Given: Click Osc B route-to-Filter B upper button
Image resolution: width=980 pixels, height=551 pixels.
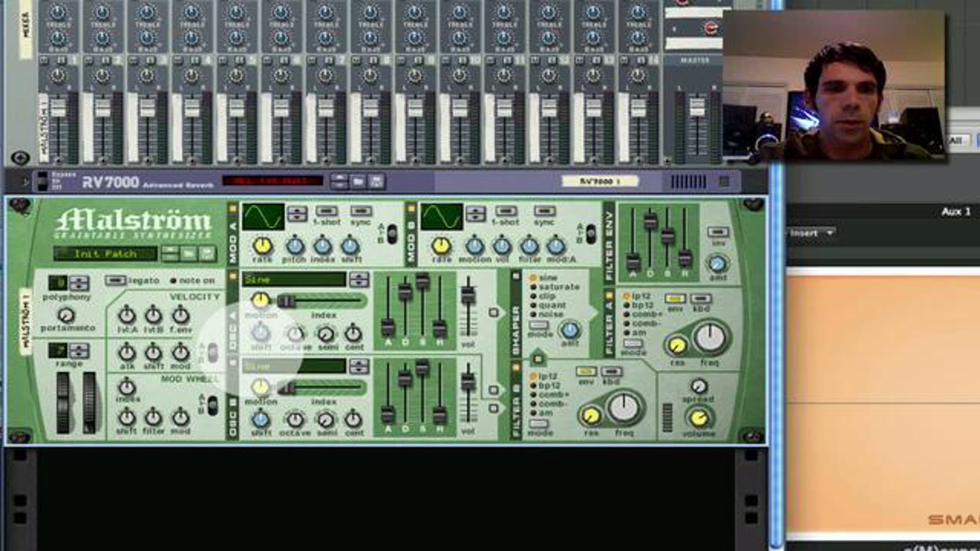Looking at the screenshot, I should [x=494, y=390].
